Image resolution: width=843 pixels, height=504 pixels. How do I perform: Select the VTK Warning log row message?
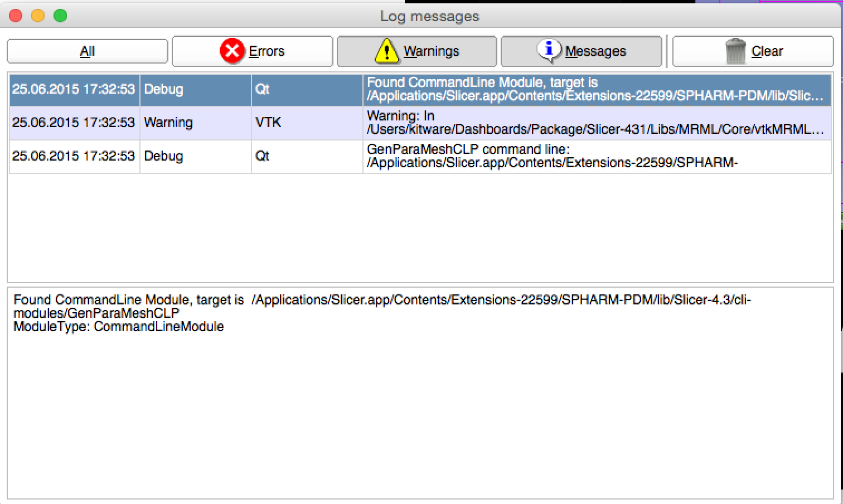[594, 123]
